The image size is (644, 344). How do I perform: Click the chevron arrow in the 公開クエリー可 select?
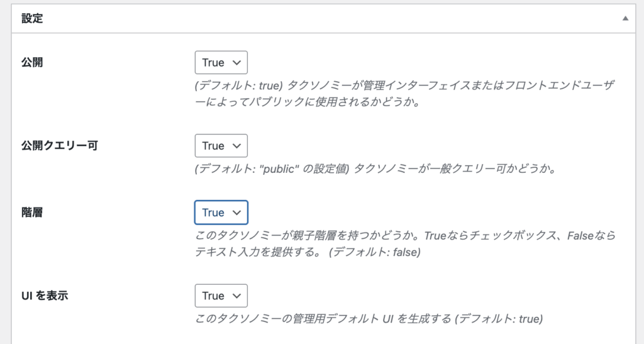tap(236, 146)
